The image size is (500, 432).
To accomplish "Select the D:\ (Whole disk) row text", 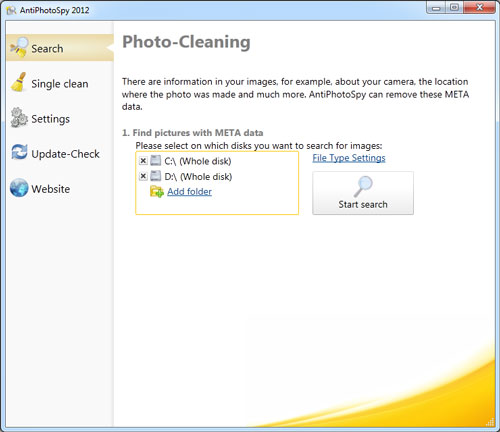I will [198, 177].
